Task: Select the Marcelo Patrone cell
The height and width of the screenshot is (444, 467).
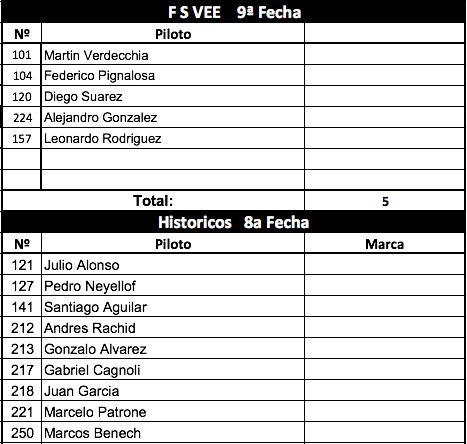Action: pyautogui.click(x=173, y=412)
